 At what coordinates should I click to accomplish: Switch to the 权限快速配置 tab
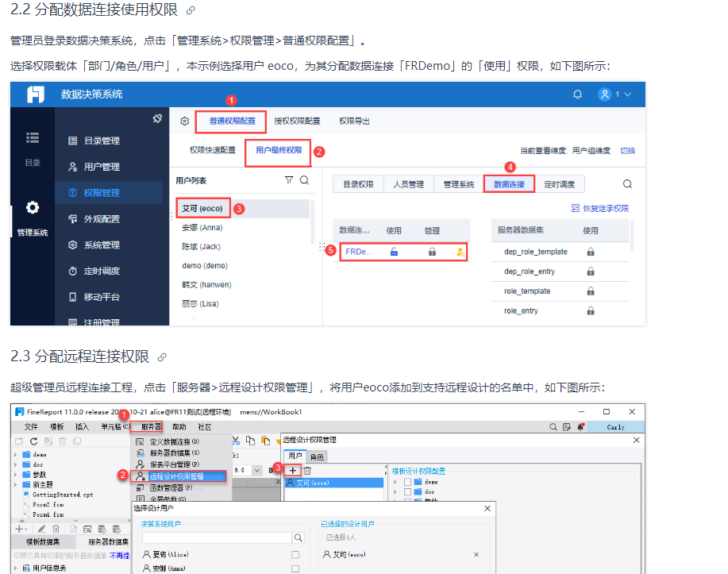(213, 150)
